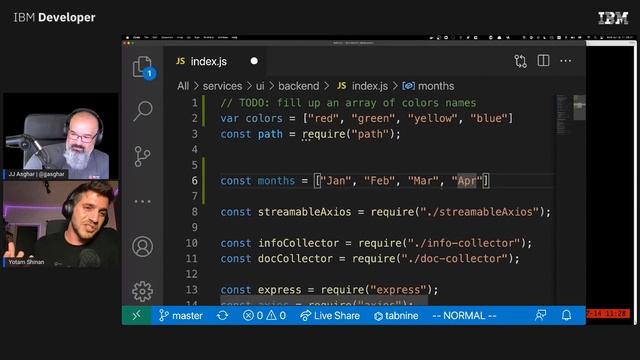
Task: Open the Accounts profile icon
Action: tap(142, 246)
